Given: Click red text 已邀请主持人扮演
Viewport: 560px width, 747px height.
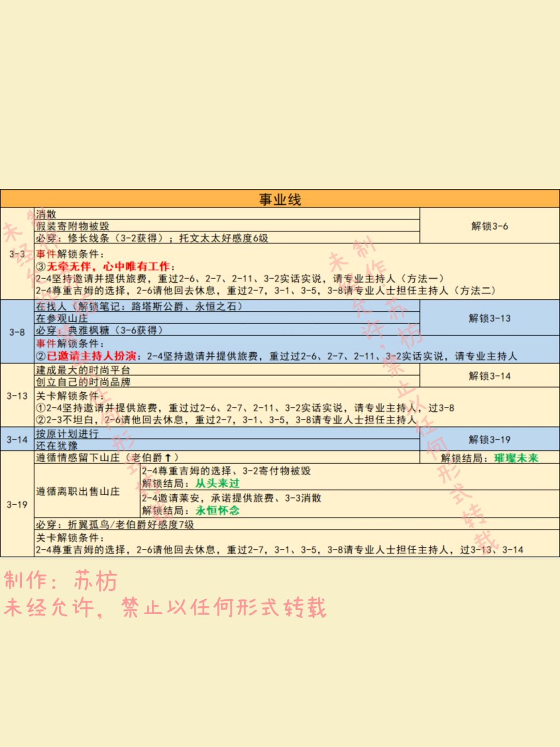Looking at the screenshot, I should coord(92,356).
